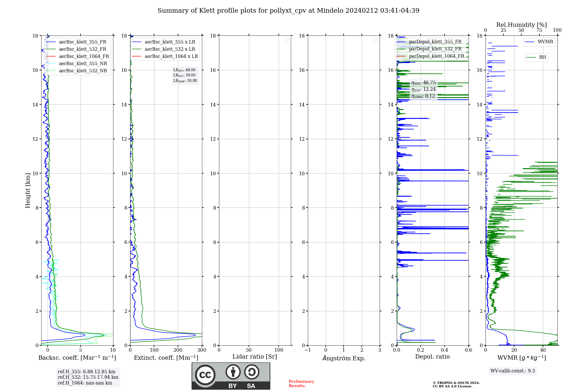
Task: Click the BY attribution person icon
Action: pyautogui.click(x=233, y=372)
